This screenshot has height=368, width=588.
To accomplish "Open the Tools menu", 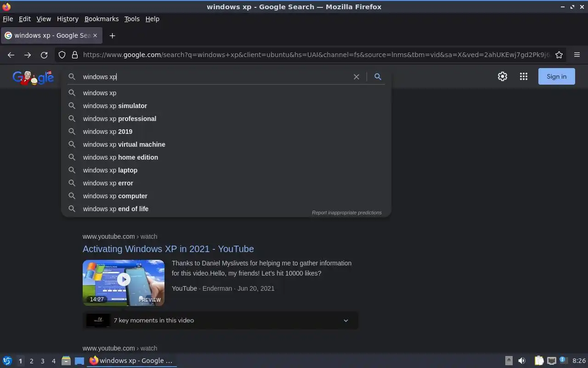I will tap(132, 19).
